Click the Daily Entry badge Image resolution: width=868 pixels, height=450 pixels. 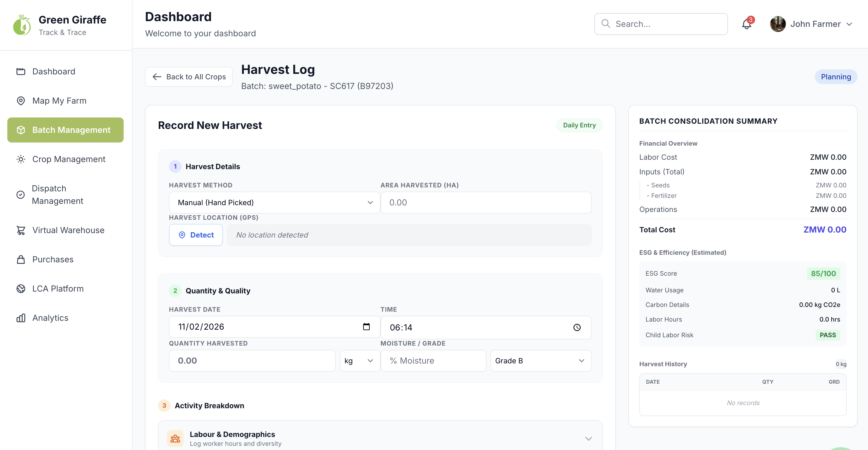[x=579, y=125]
